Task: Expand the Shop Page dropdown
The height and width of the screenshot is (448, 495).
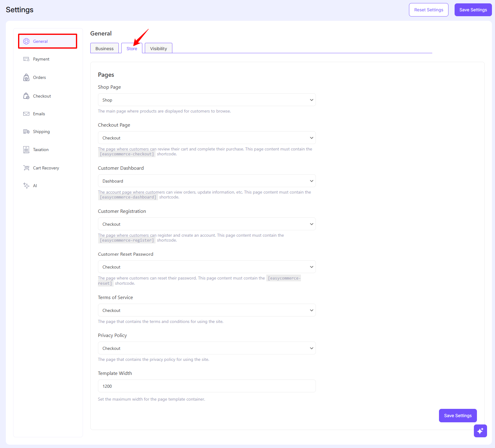Action: pyautogui.click(x=207, y=100)
